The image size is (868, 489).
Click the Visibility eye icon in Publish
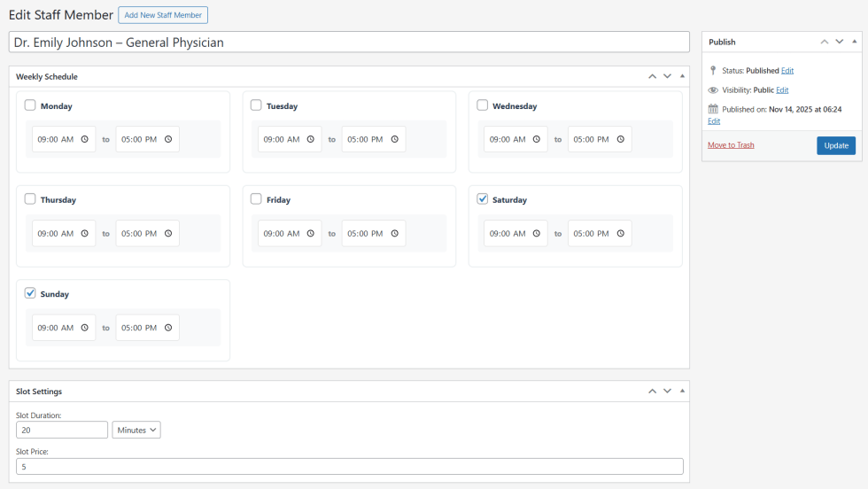[x=713, y=89]
